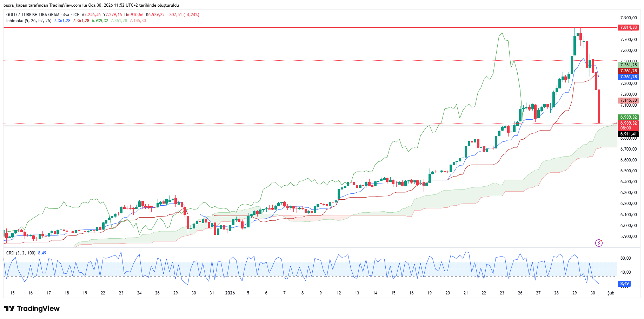Select the Ichimoku (9, 26, 52, 26) indicator legend
This screenshot has height=319, width=644.
[x=29, y=21]
